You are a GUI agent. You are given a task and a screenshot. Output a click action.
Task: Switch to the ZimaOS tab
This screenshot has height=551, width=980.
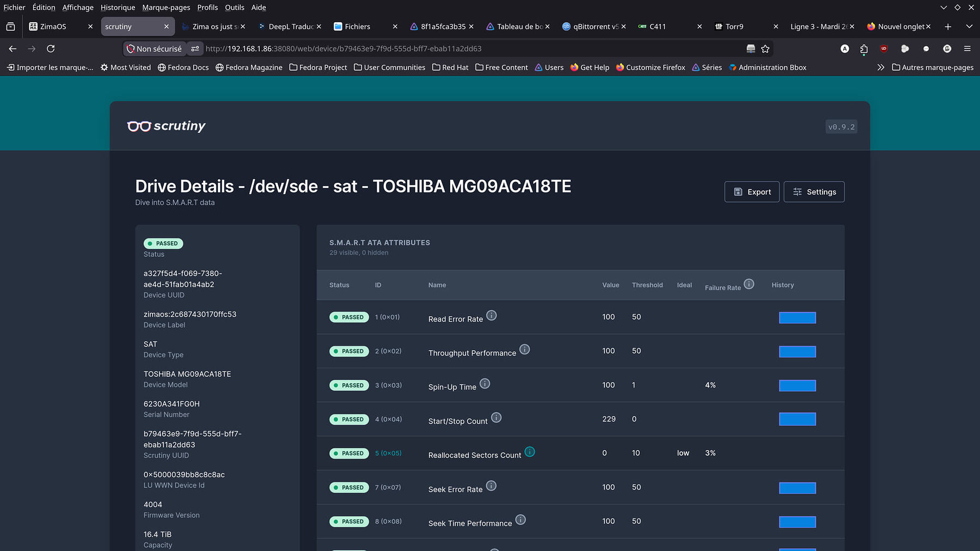coord(61,26)
